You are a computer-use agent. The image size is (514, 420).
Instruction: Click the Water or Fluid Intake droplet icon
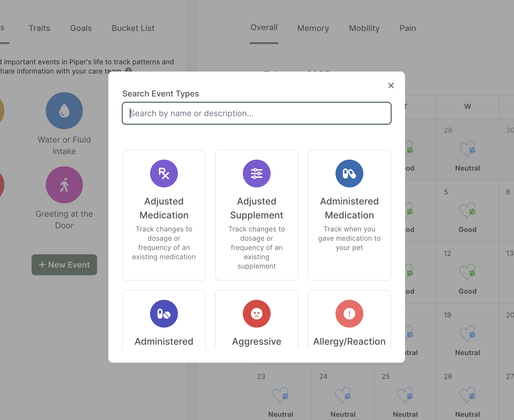pos(64,111)
